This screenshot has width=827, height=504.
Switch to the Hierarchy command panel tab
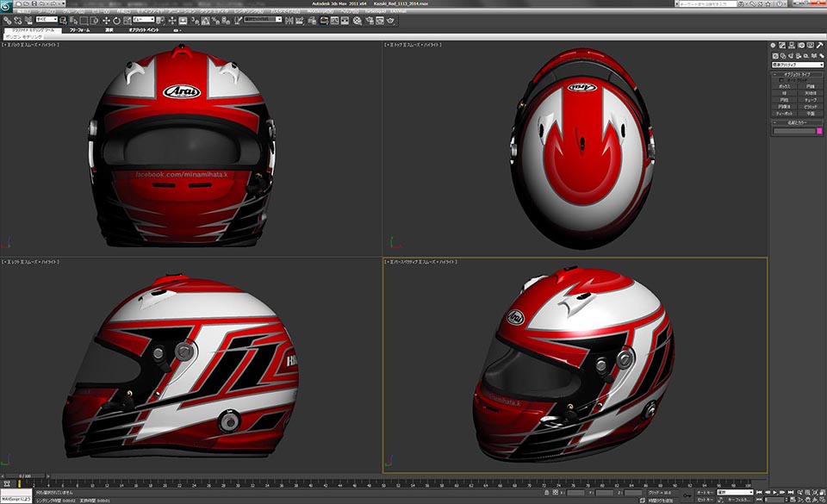tap(791, 46)
